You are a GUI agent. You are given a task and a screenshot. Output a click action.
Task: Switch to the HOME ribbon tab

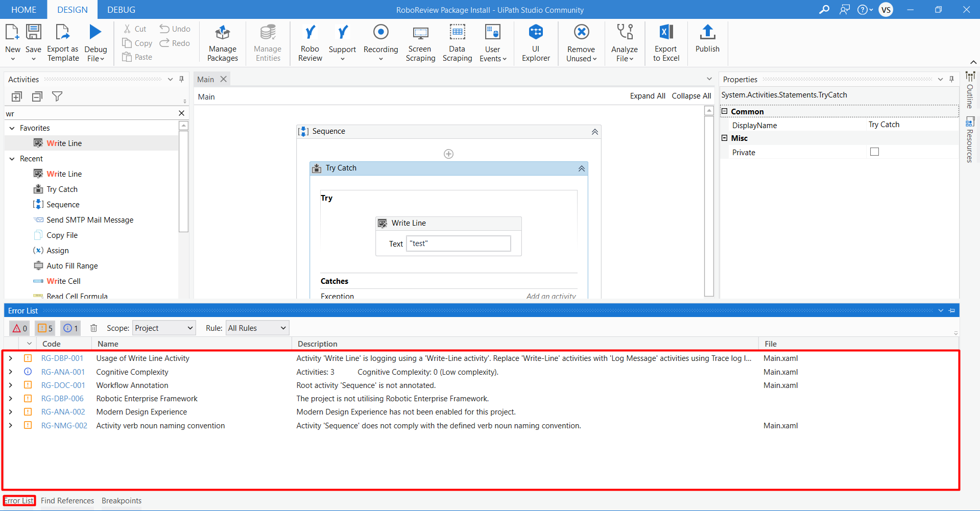point(24,10)
